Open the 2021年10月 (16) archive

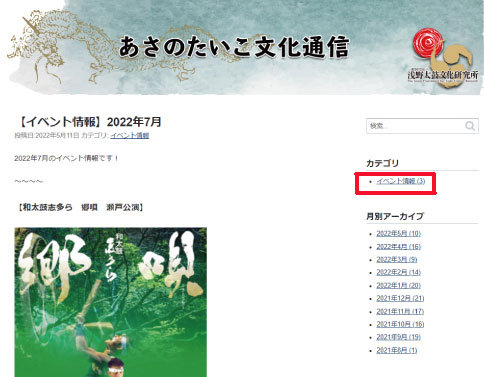(x=400, y=324)
